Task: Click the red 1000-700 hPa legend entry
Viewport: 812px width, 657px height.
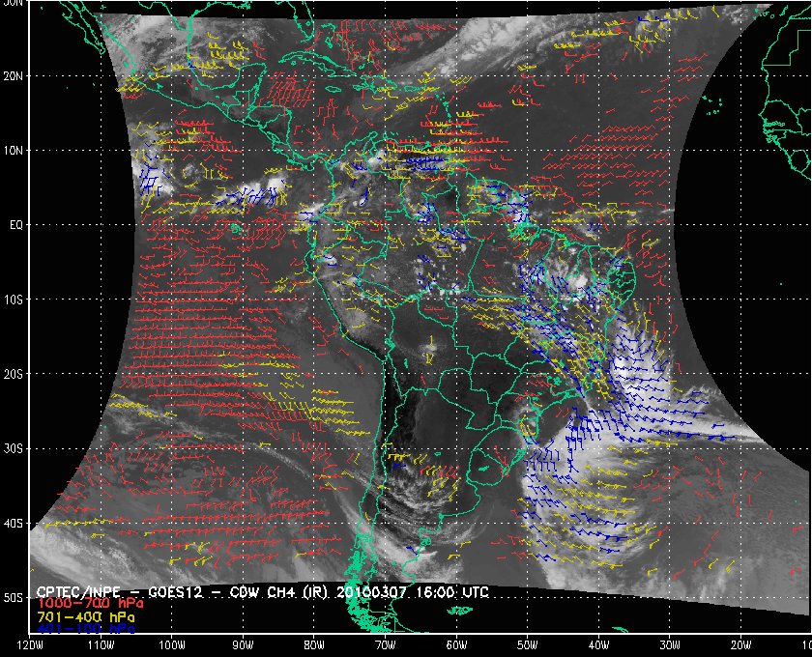Action: point(90,604)
